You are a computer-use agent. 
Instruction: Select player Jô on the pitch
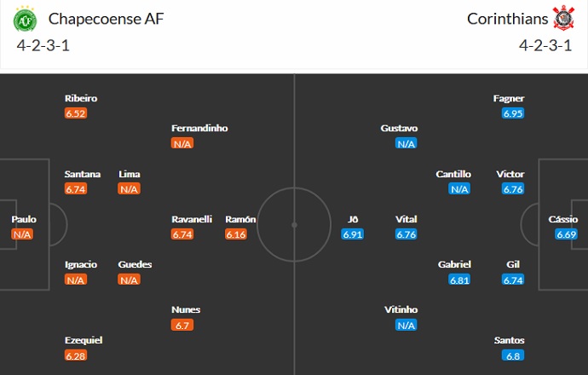tap(353, 219)
